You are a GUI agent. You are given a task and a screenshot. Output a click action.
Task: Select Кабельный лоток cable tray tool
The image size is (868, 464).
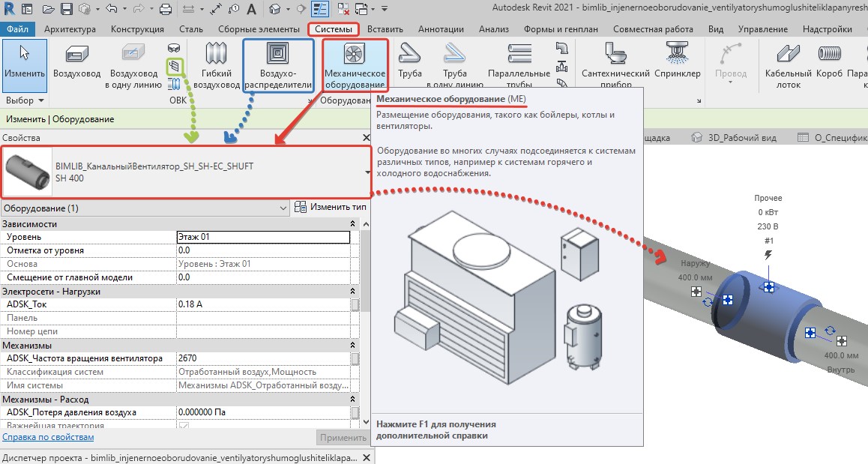pyautogui.click(x=789, y=65)
